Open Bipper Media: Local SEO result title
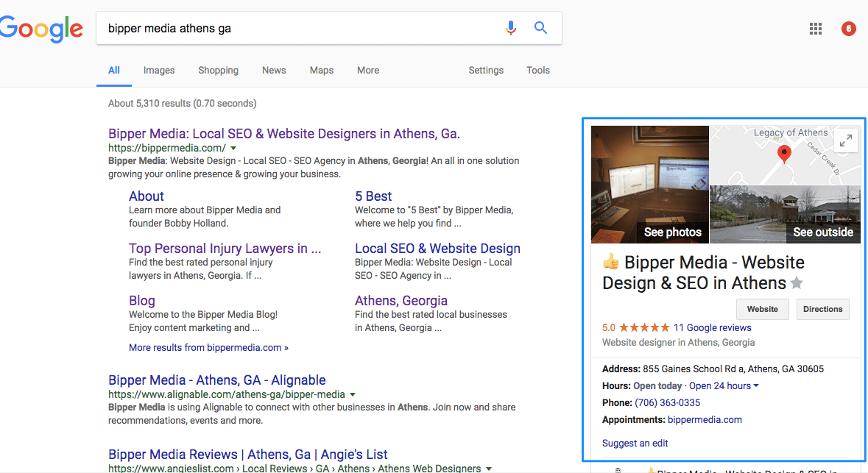 point(284,134)
